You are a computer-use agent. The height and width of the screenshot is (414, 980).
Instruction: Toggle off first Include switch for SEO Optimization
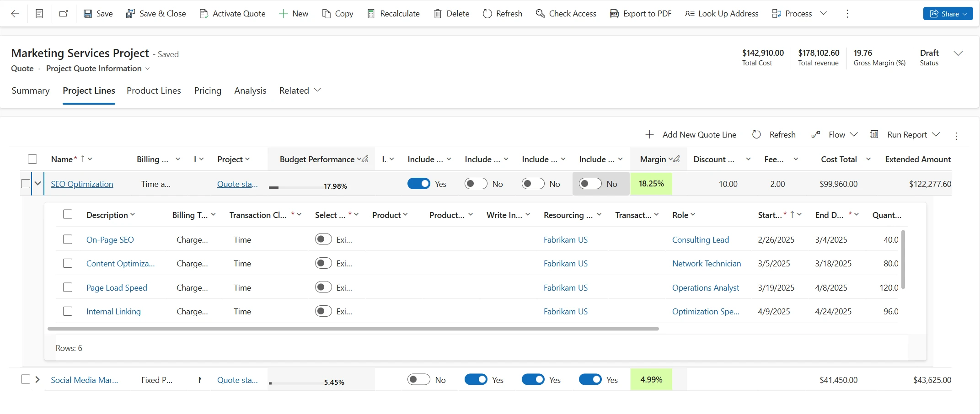[x=418, y=184]
